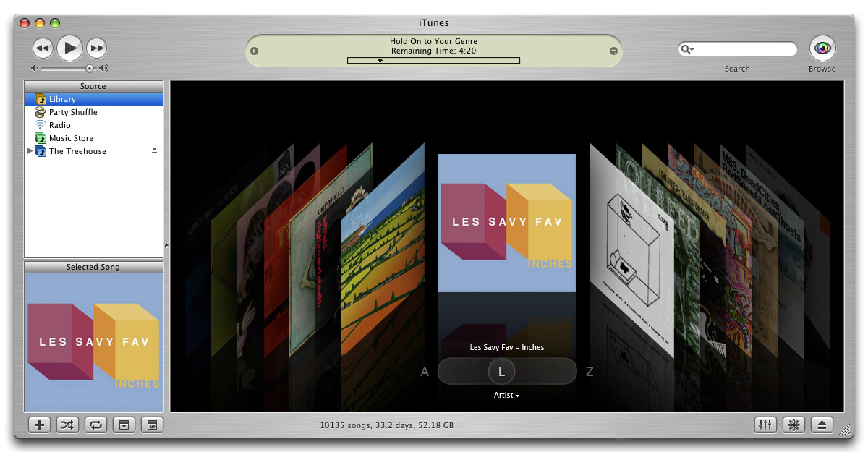This screenshot has width=868, height=452.
Task: Open the Artist sort dropdown
Action: click(506, 395)
